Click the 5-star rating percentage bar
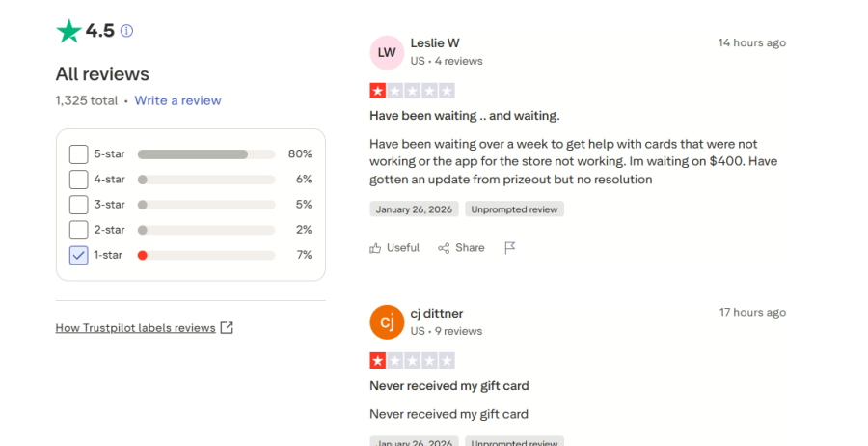The height and width of the screenshot is (446, 868). [x=205, y=154]
